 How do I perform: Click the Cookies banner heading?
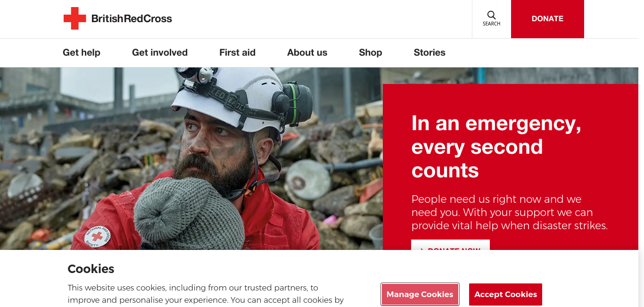[91, 269]
